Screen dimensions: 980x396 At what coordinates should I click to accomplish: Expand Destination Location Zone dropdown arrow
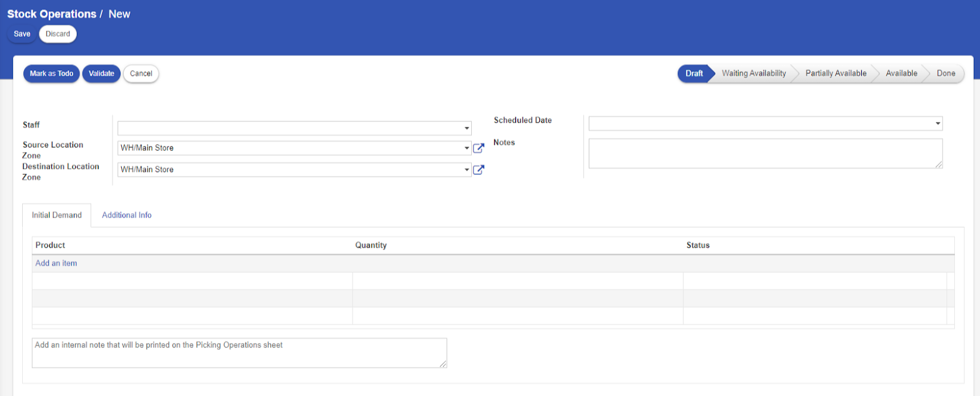tap(467, 169)
